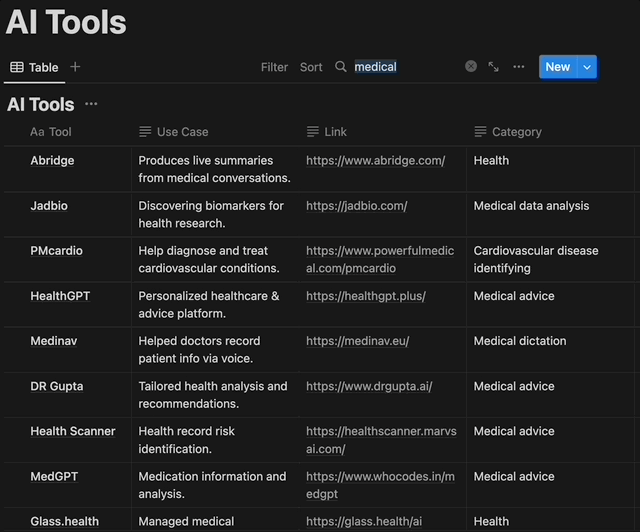This screenshot has height=532, width=640.
Task: Click the table view icon beside Table
Action: [x=17, y=67]
